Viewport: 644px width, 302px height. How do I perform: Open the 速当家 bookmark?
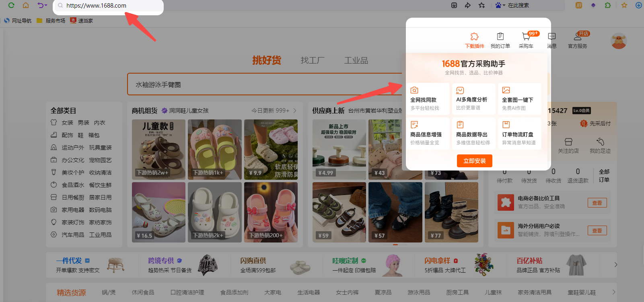click(81, 21)
